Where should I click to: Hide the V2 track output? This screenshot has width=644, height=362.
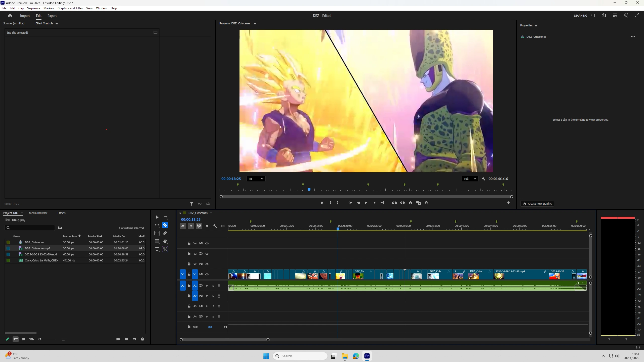(207, 264)
